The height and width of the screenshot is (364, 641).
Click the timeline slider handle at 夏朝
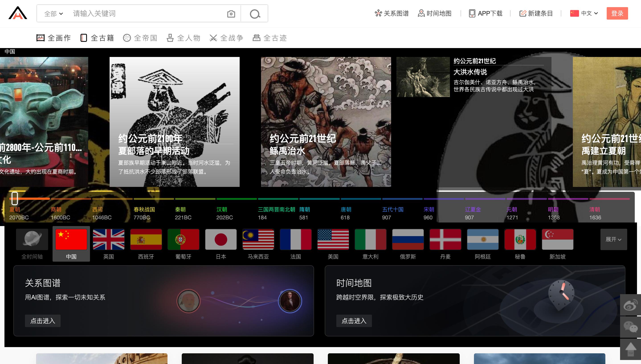(15, 198)
